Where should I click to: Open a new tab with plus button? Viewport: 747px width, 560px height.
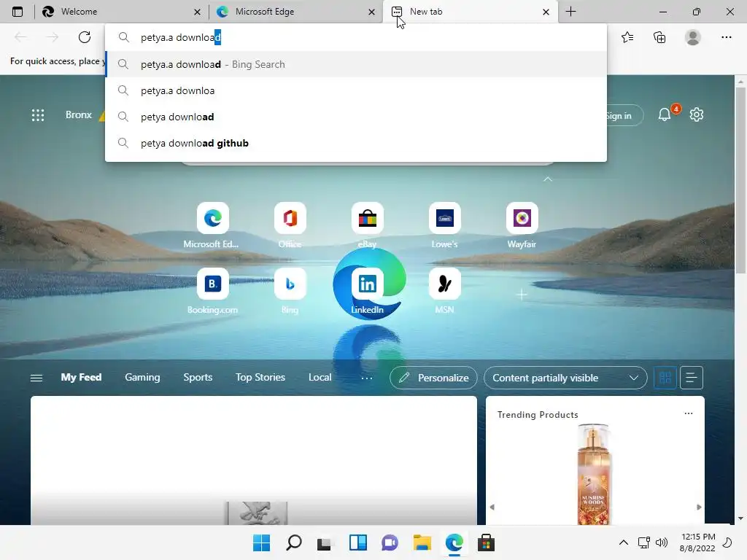(570, 12)
